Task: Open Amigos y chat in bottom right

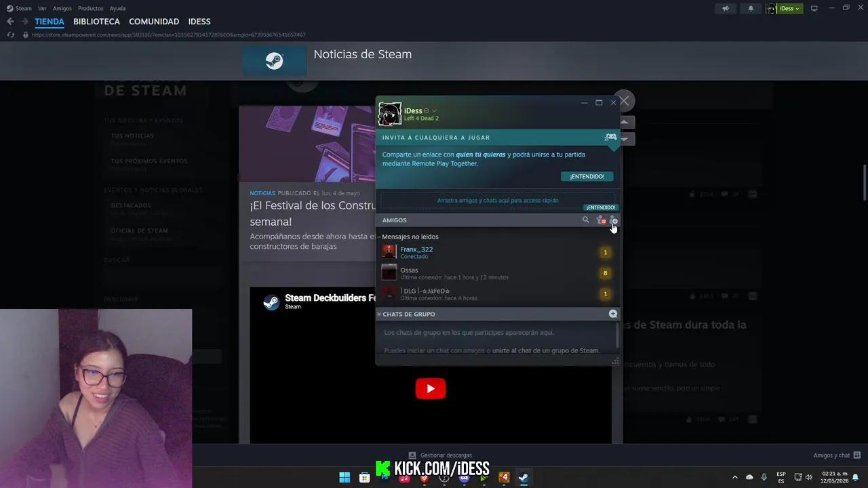Action: [x=837, y=455]
